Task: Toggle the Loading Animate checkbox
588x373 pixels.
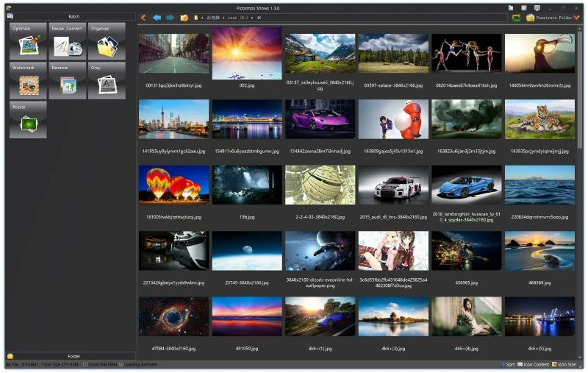Action: tap(122, 364)
